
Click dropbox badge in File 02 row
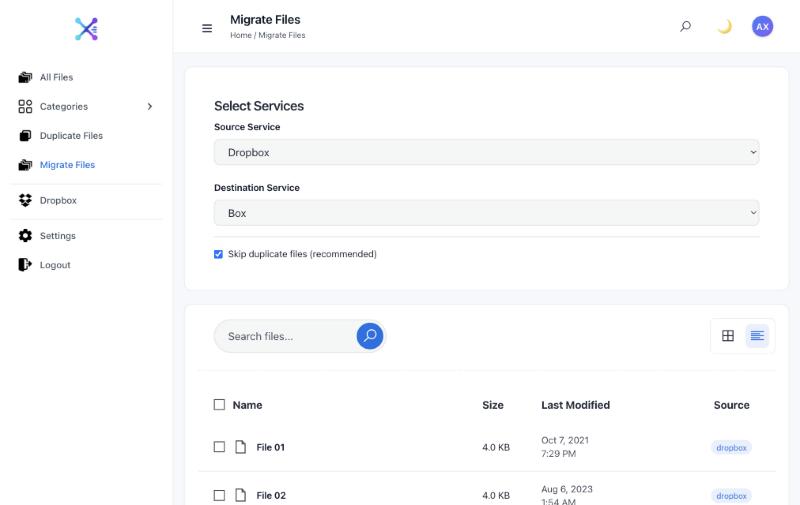point(731,495)
